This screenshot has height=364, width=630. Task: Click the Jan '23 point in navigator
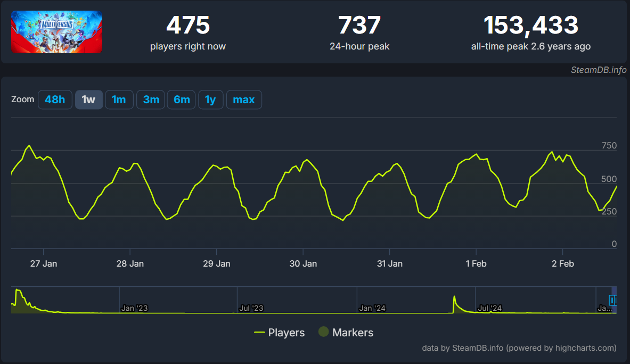pos(134,308)
